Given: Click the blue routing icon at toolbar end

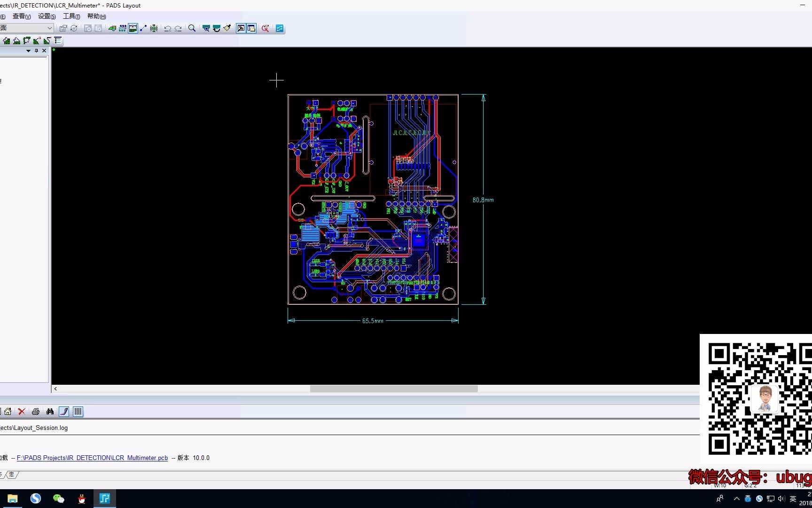Looking at the screenshot, I should [280, 28].
